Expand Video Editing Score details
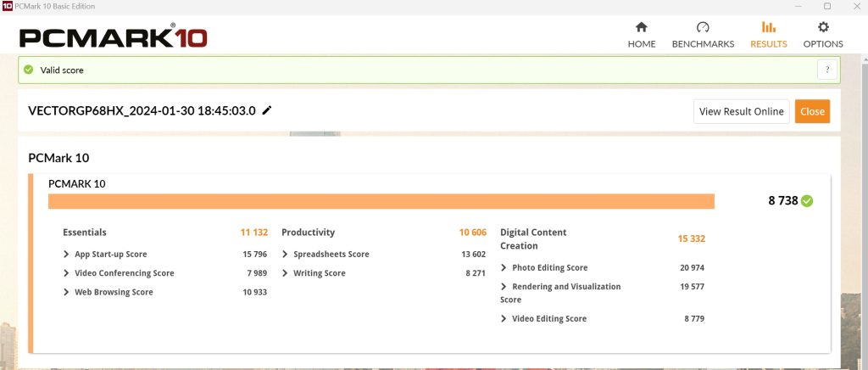 tap(504, 318)
